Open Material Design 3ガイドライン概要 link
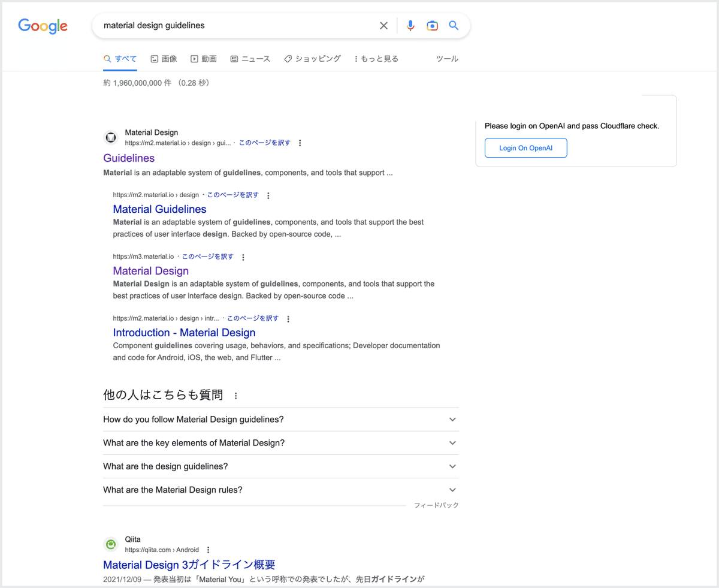 coord(189,565)
